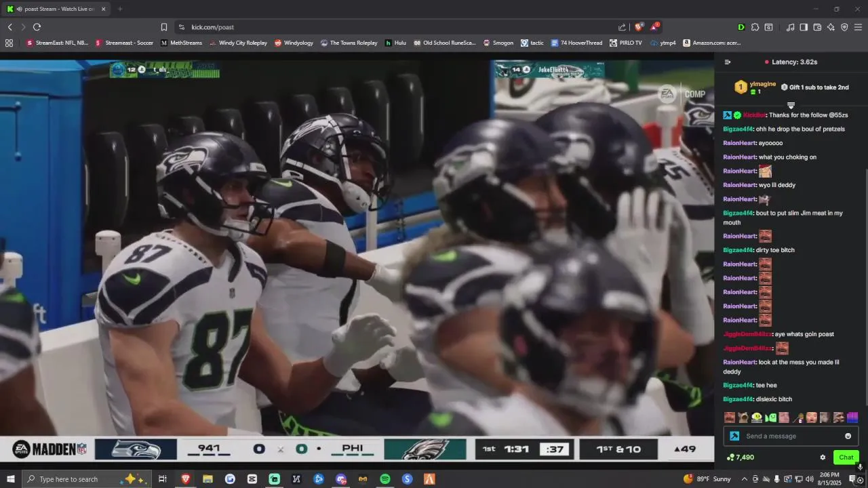Open the Old School RuneScape bookmark
The width and height of the screenshot is (868, 488).
(444, 43)
